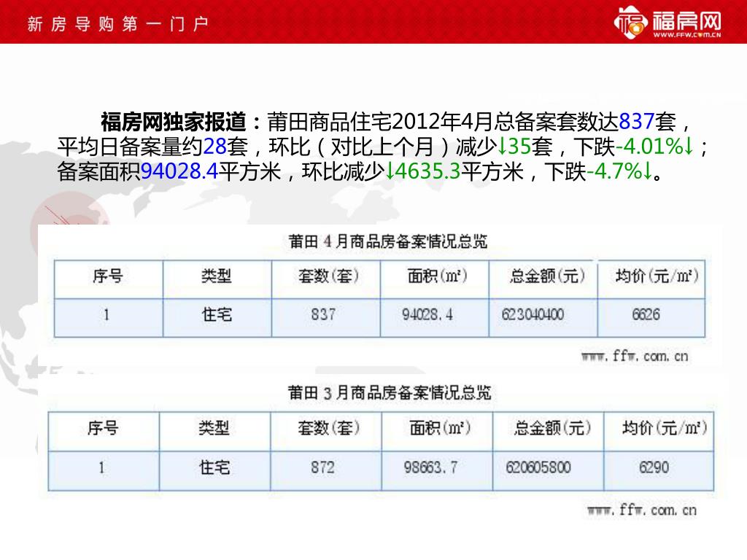
Task: Click the blue 94028.4 figure in paragraph
Action: (179, 171)
